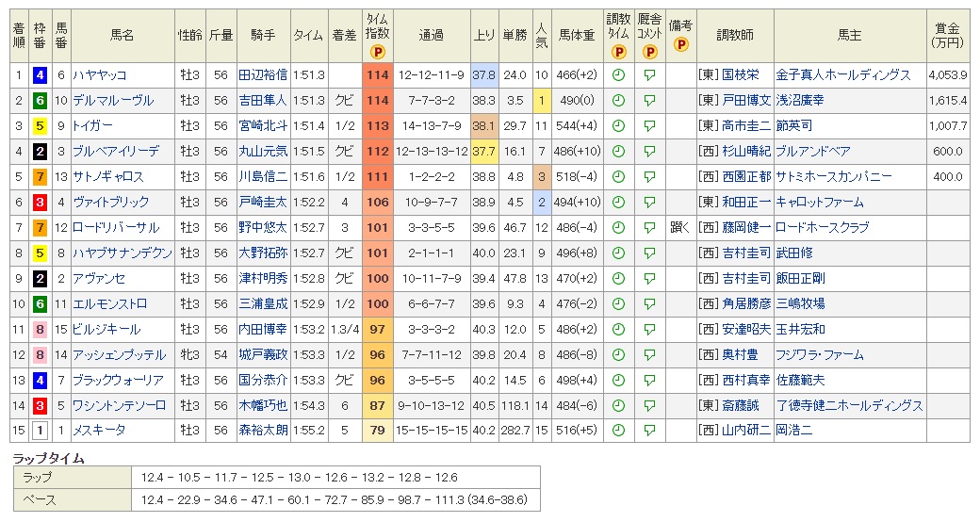Open horse page for ハヤヤッコ
Image resolution: width=980 pixels, height=522 pixels.
99,75
